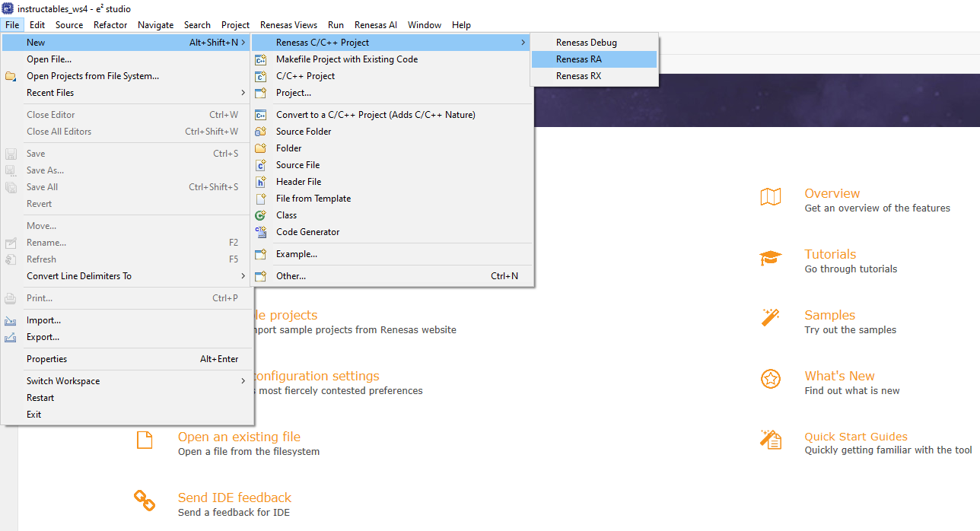Choose the Project... entry in New submenu
980x531 pixels.
tap(392, 93)
